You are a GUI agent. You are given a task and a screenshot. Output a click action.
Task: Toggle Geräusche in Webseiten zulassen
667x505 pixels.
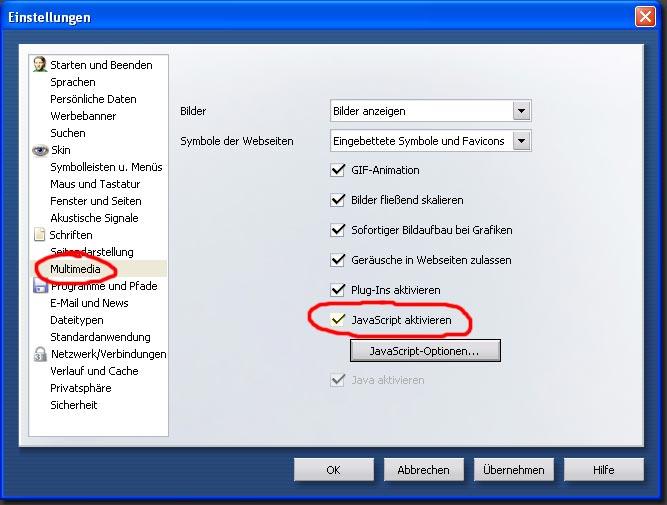[337, 260]
